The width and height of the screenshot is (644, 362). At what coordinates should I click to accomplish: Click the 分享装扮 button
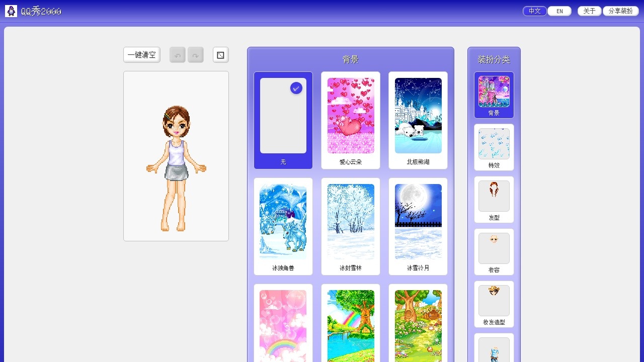621,11
